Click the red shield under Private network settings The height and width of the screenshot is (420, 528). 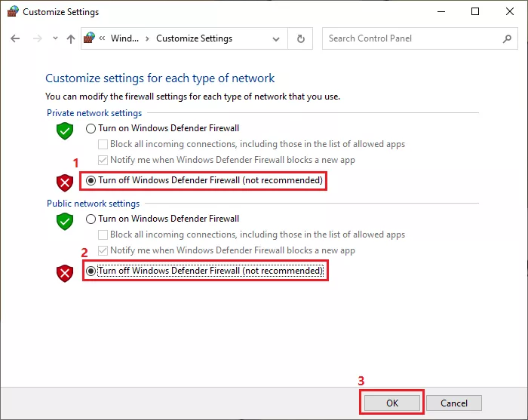click(65, 182)
